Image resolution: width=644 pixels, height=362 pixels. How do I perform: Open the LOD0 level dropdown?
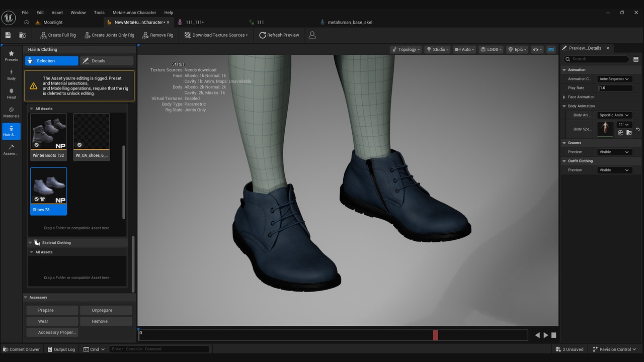click(491, 49)
